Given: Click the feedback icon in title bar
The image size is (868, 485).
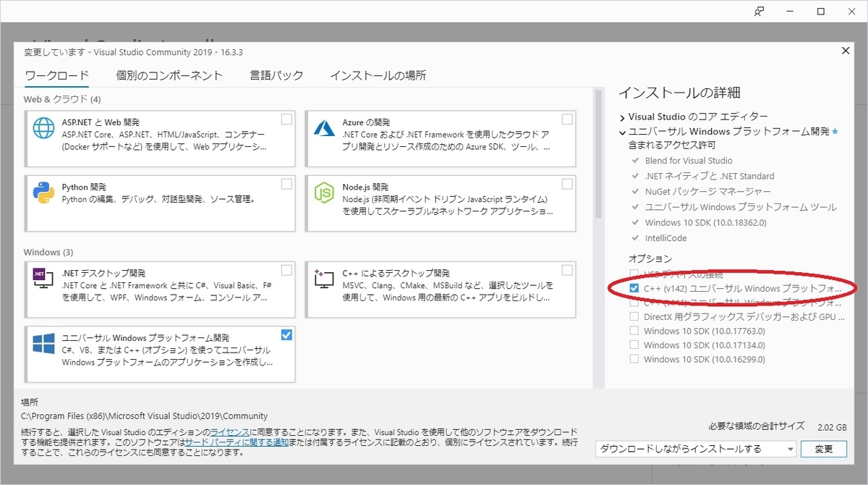Looking at the screenshot, I should coord(759,12).
